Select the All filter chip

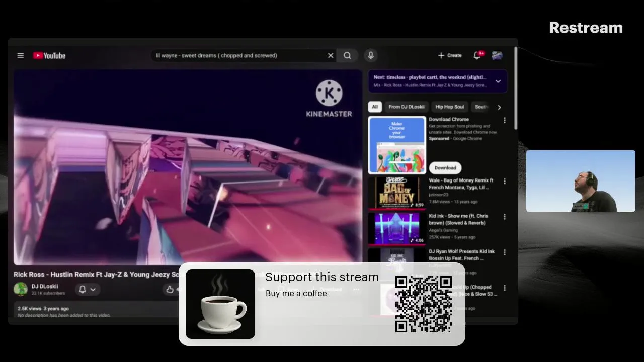pos(375,107)
